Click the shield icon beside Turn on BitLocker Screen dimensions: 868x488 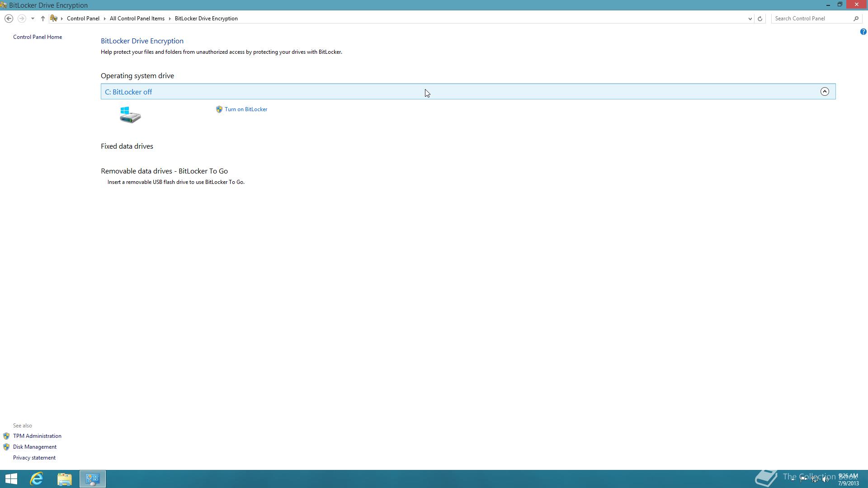[x=219, y=109]
